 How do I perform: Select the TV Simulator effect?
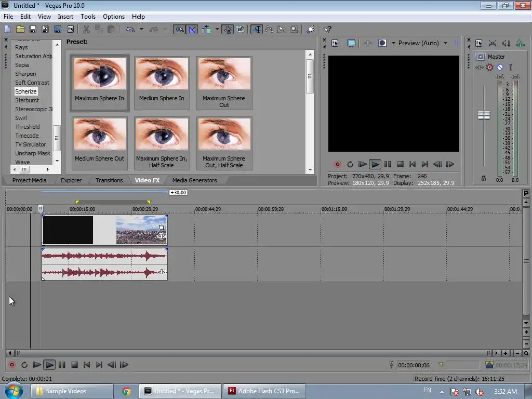click(x=30, y=144)
